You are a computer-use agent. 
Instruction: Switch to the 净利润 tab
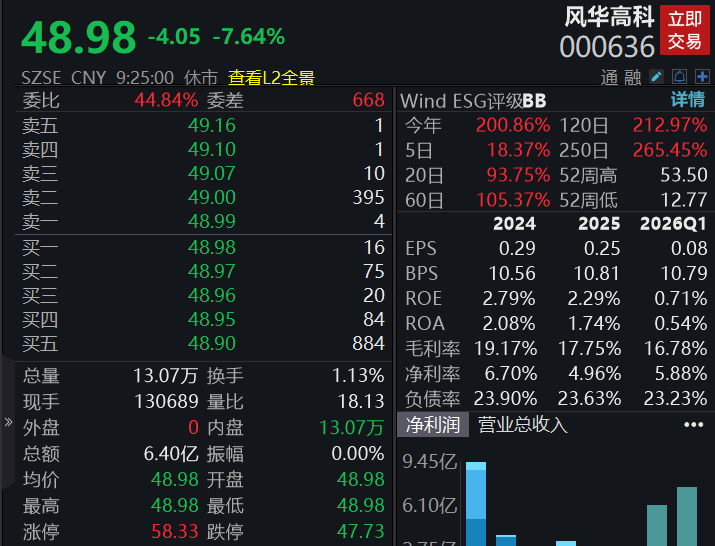pyautogui.click(x=433, y=425)
